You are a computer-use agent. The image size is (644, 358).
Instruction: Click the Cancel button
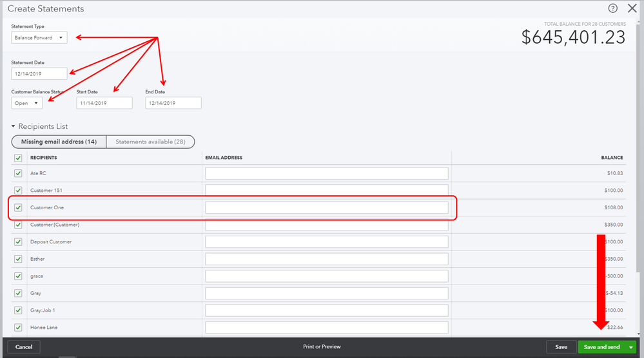tap(24, 347)
